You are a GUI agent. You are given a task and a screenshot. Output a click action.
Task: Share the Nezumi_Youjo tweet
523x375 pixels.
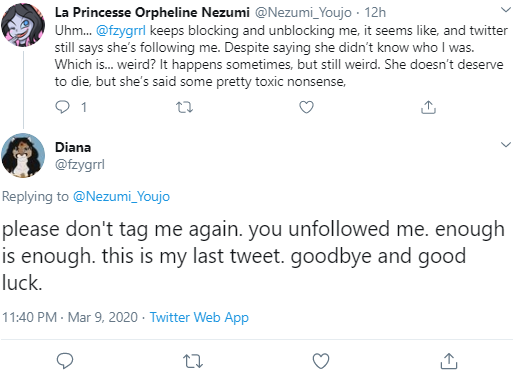coord(428,107)
